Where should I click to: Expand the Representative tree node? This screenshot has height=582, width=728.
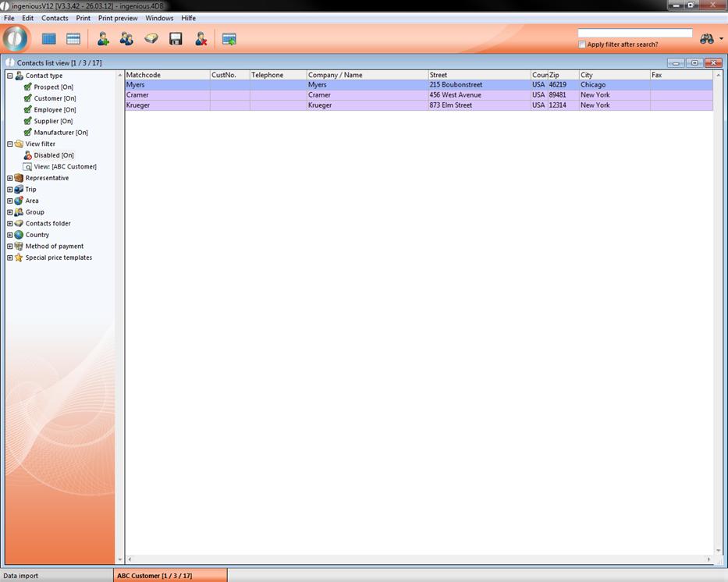pos(10,178)
